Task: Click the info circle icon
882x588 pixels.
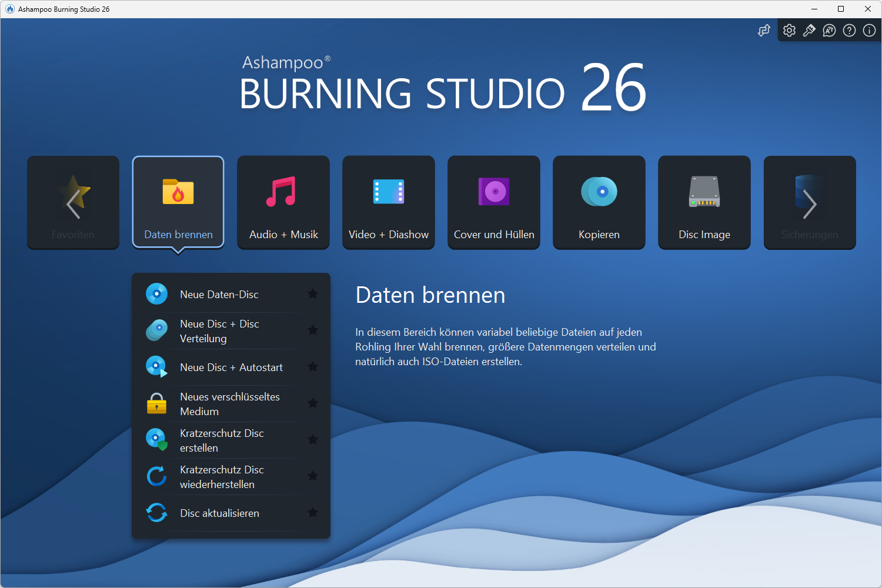Action: click(870, 31)
